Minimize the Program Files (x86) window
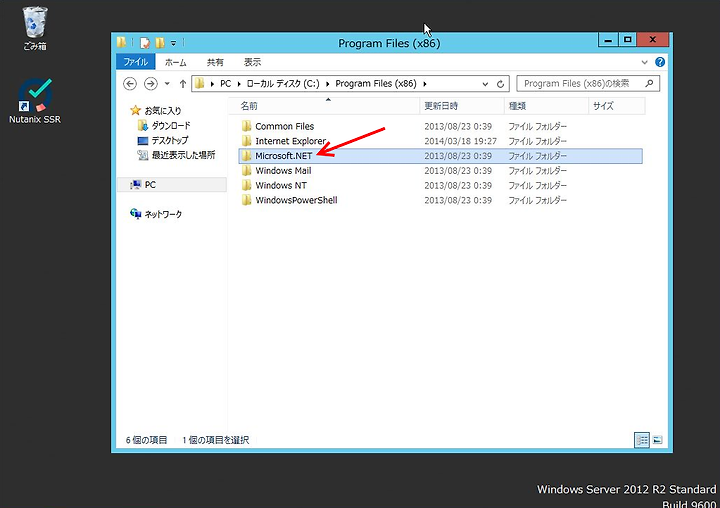This screenshot has height=508, width=720. pyautogui.click(x=608, y=40)
